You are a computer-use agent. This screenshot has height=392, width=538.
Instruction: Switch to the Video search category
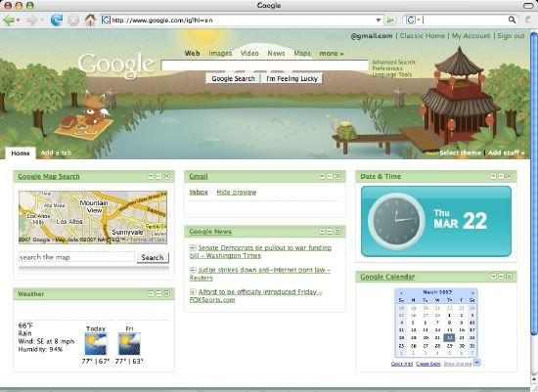(249, 54)
